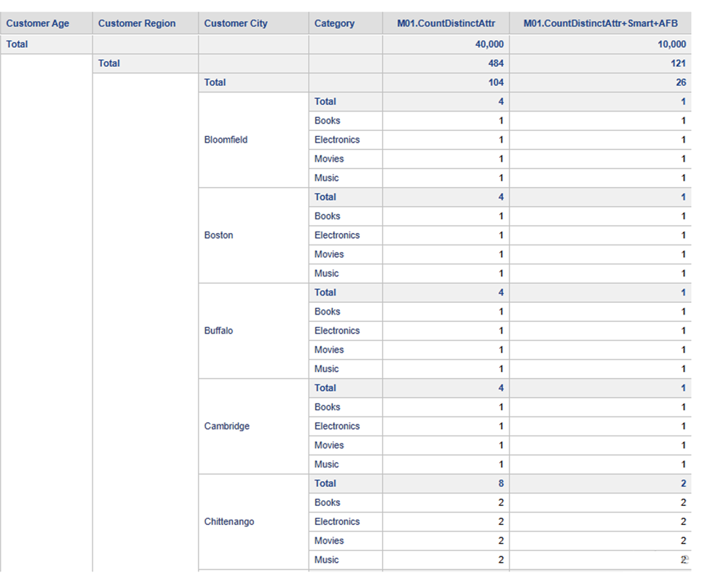Click the 104 total value
The image size is (728, 581).
click(x=496, y=82)
